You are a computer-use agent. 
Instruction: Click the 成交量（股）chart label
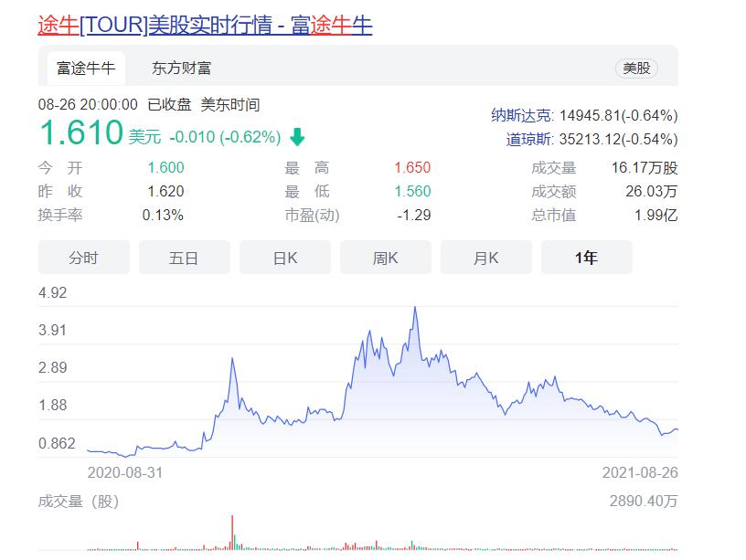(79, 501)
